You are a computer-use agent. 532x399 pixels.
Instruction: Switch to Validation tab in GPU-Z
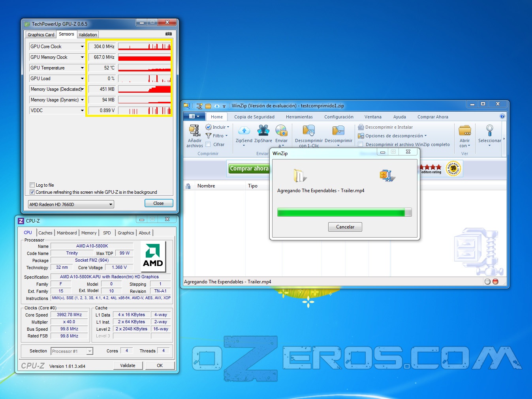click(88, 35)
